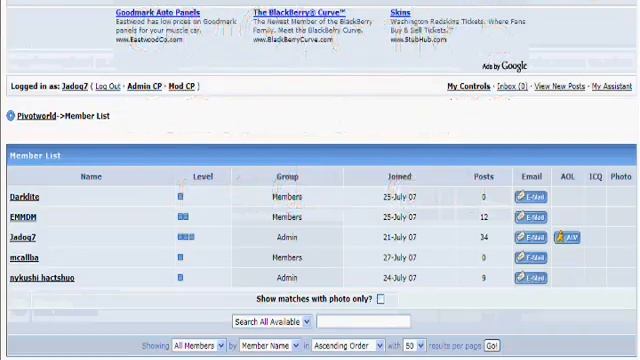Click post count 34 in Jadoq7 row
The image size is (640, 360).
(484, 237)
